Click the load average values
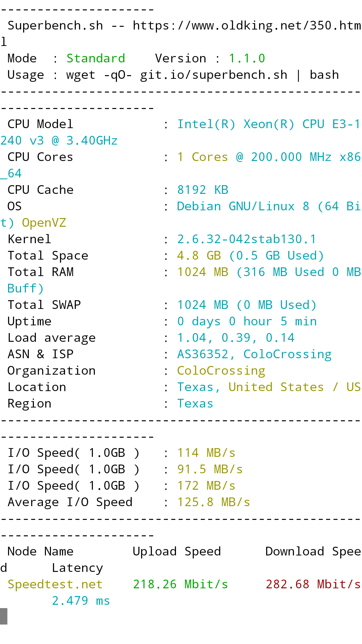The image size is (362, 644). point(236,338)
